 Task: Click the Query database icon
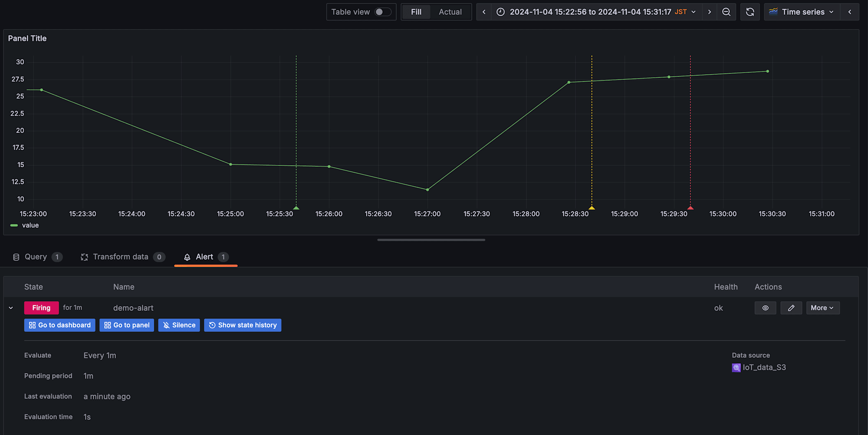16,257
